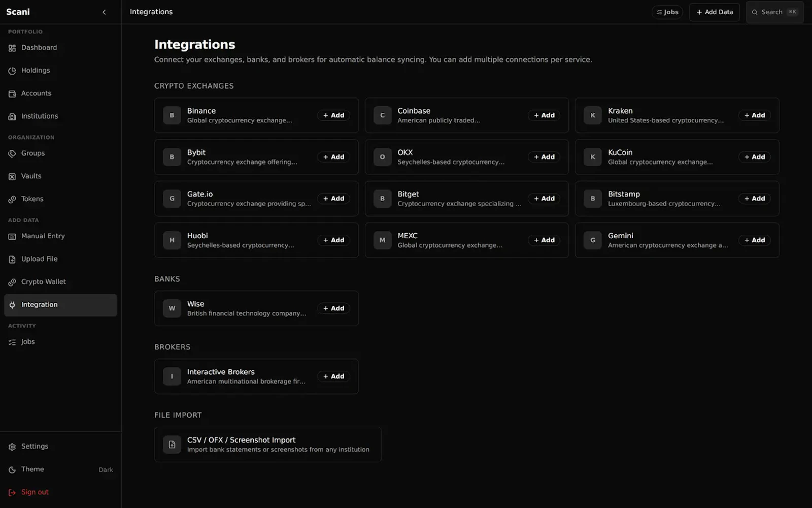The image size is (812, 508).
Task: Add a Coinbase connection
Action: click(x=544, y=115)
